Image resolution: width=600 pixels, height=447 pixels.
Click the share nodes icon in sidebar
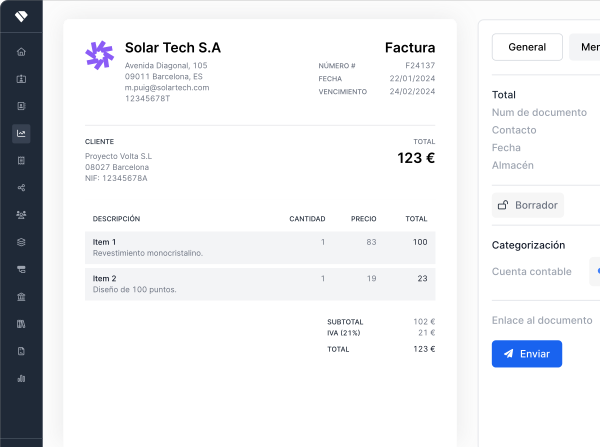click(21, 188)
